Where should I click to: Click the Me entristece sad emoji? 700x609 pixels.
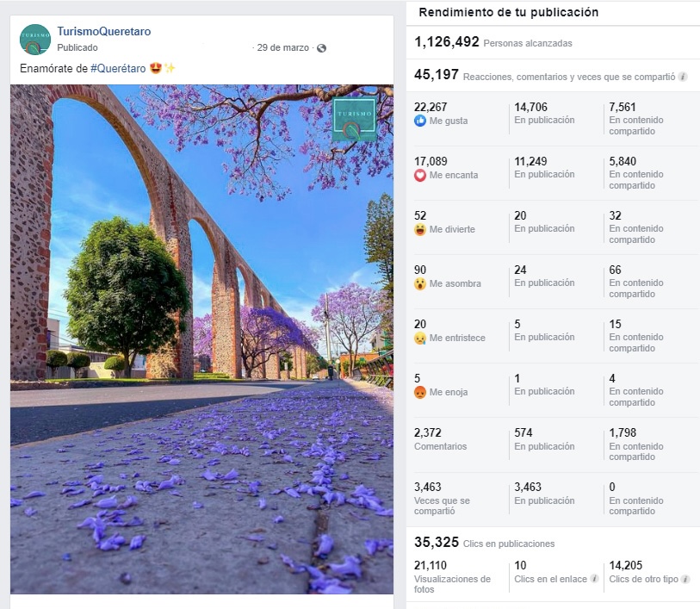pyautogui.click(x=420, y=339)
